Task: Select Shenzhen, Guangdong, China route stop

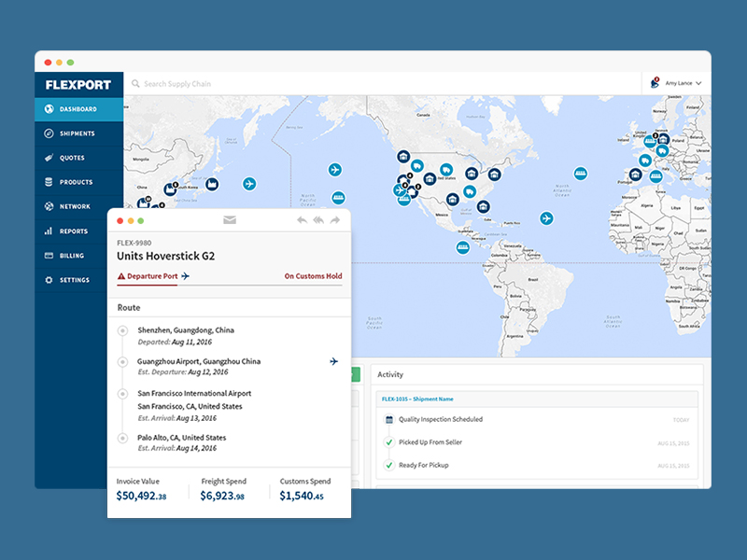Action: [x=186, y=330]
